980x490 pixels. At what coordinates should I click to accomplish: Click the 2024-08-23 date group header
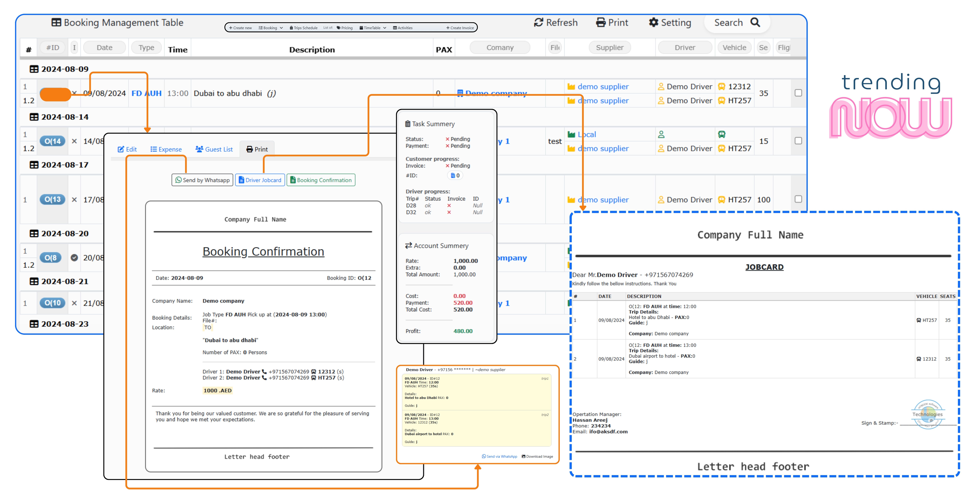[x=59, y=324]
